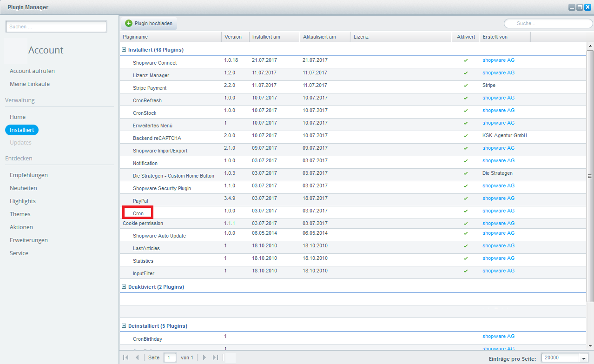The height and width of the screenshot is (364, 594).
Task: Select the Stripe Payment plugin name
Action: tap(150, 88)
